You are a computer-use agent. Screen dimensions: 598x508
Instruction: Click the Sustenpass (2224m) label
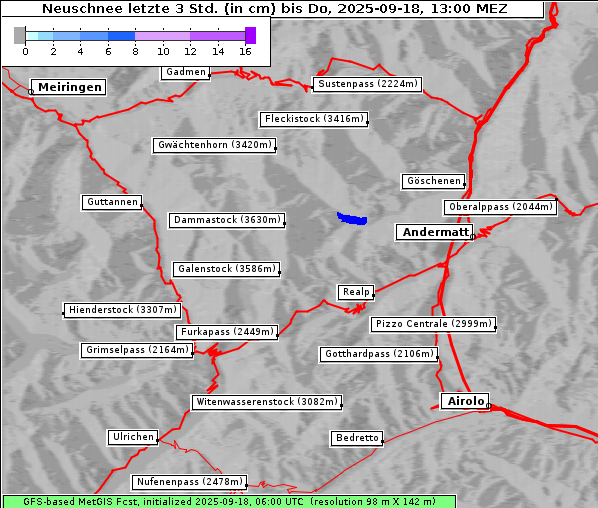(x=367, y=84)
